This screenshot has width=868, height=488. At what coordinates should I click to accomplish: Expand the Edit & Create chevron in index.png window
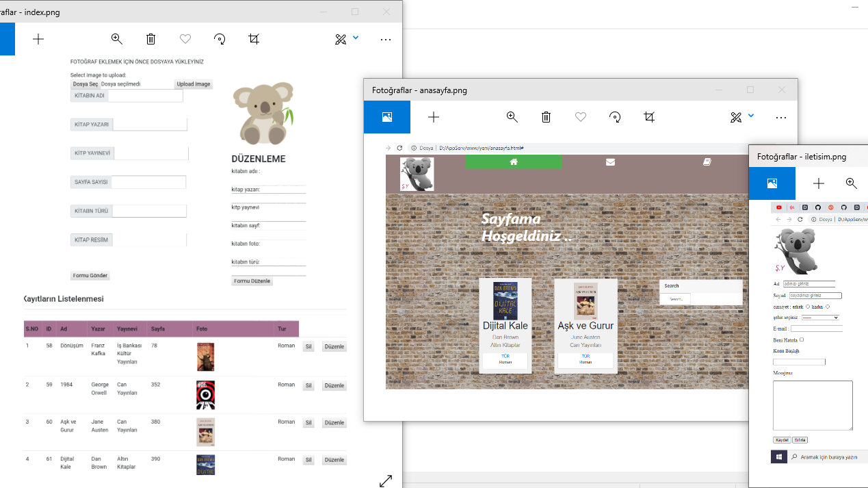pyautogui.click(x=356, y=38)
